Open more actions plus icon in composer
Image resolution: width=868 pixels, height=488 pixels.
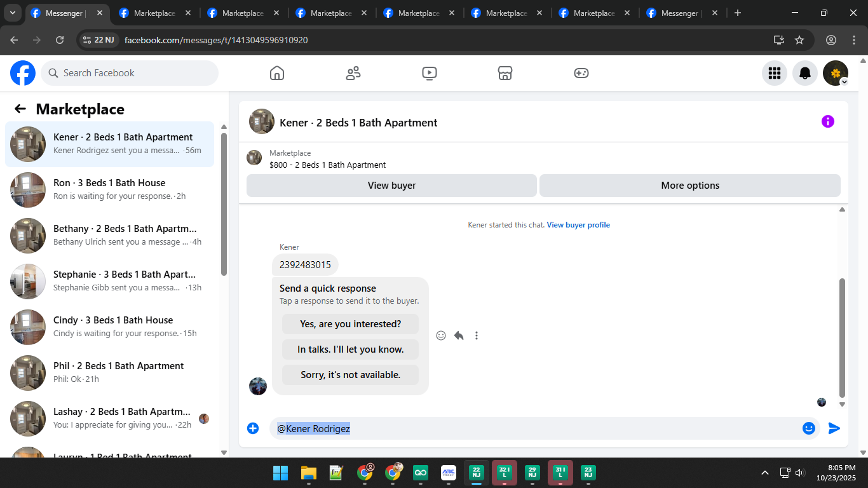pos(253,428)
